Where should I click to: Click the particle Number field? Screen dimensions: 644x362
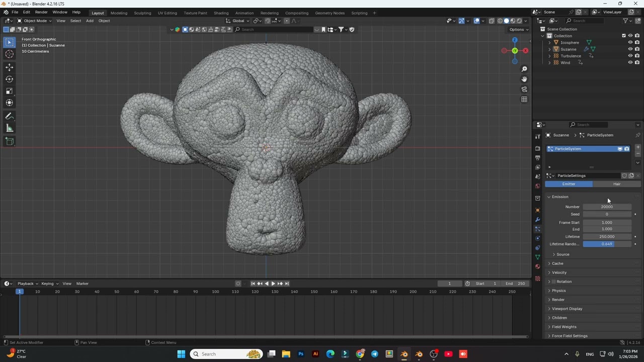point(607,207)
